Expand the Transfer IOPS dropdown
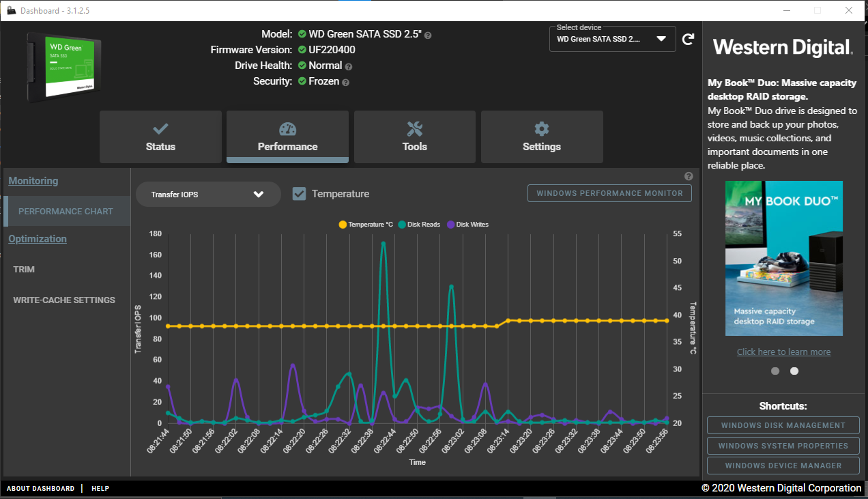 coord(208,195)
